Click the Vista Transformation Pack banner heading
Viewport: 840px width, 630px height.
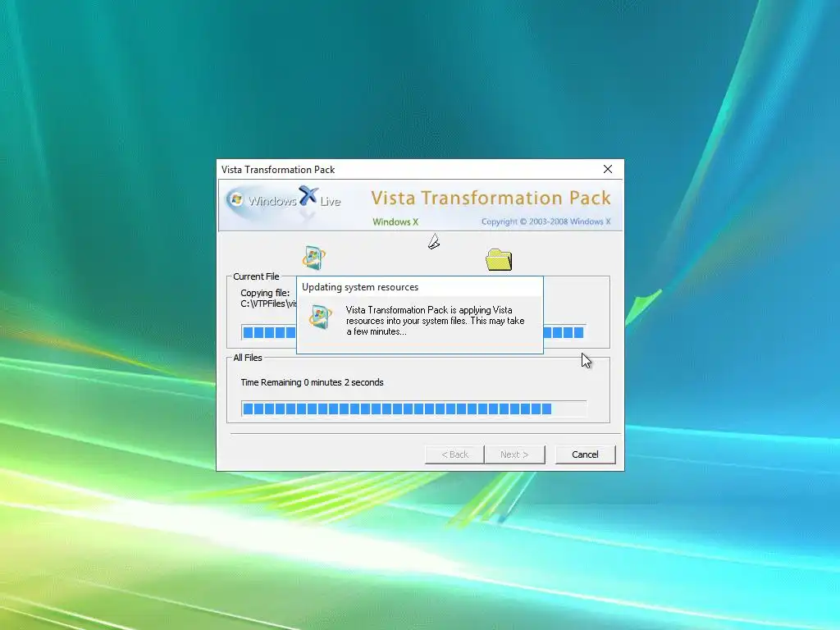tap(491, 198)
